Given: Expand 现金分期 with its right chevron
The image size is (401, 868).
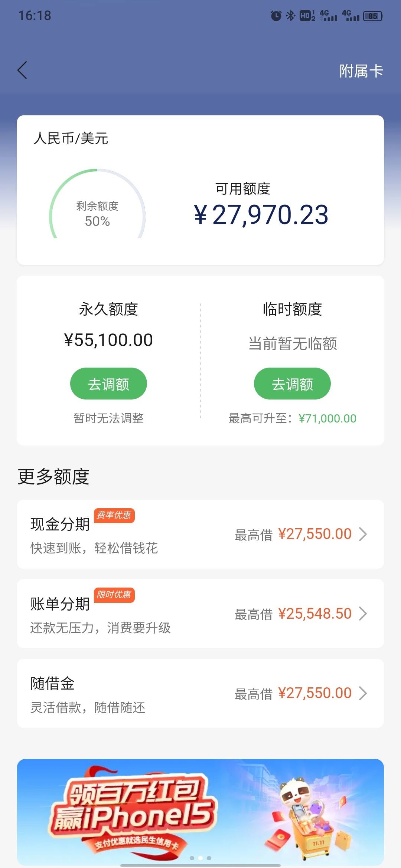Looking at the screenshot, I should click(363, 534).
